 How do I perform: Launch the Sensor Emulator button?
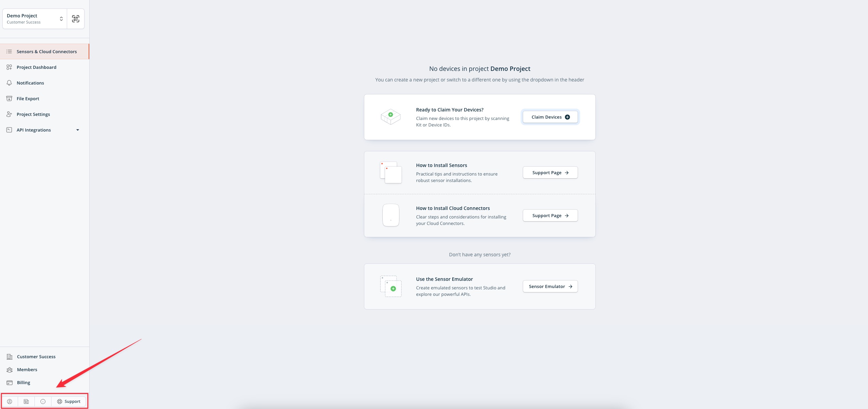550,287
